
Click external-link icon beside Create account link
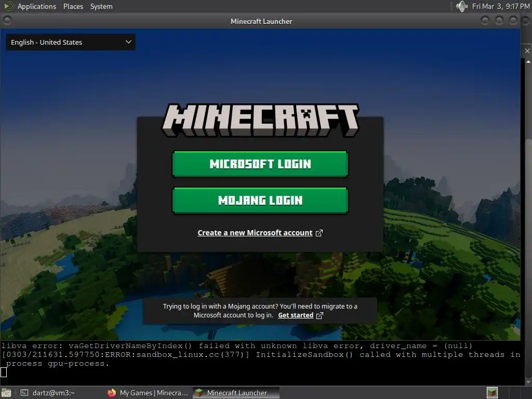click(x=320, y=233)
